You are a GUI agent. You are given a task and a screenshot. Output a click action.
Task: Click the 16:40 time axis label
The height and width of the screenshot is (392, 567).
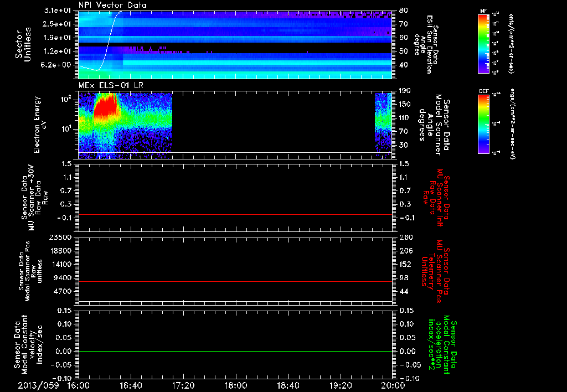[131, 385]
